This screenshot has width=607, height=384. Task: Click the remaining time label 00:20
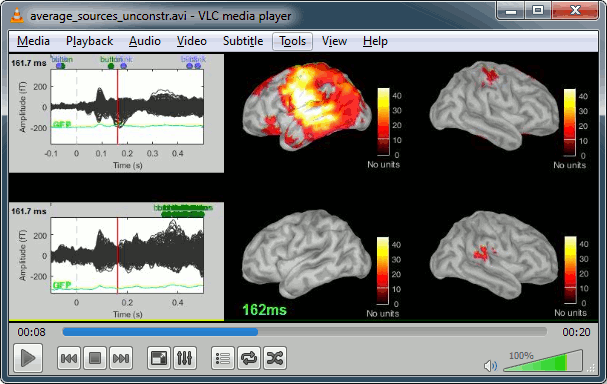pos(576,332)
